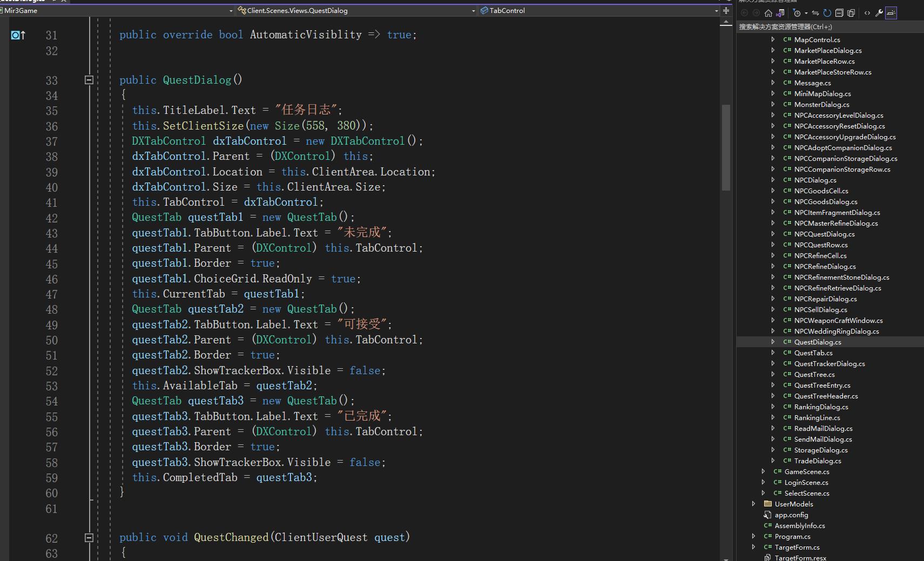Select app.config file
924x561 pixels.
792,515
